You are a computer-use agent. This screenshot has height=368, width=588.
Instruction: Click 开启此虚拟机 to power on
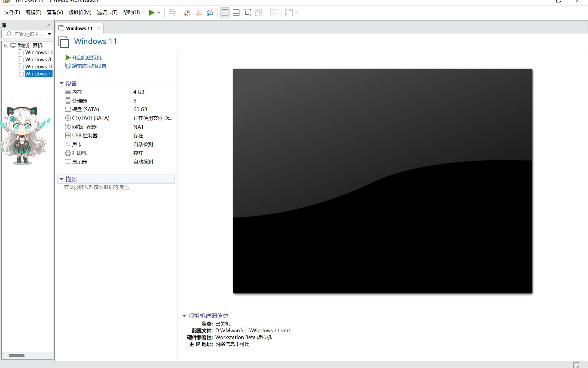pyautogui.click(x=87, y=58)
